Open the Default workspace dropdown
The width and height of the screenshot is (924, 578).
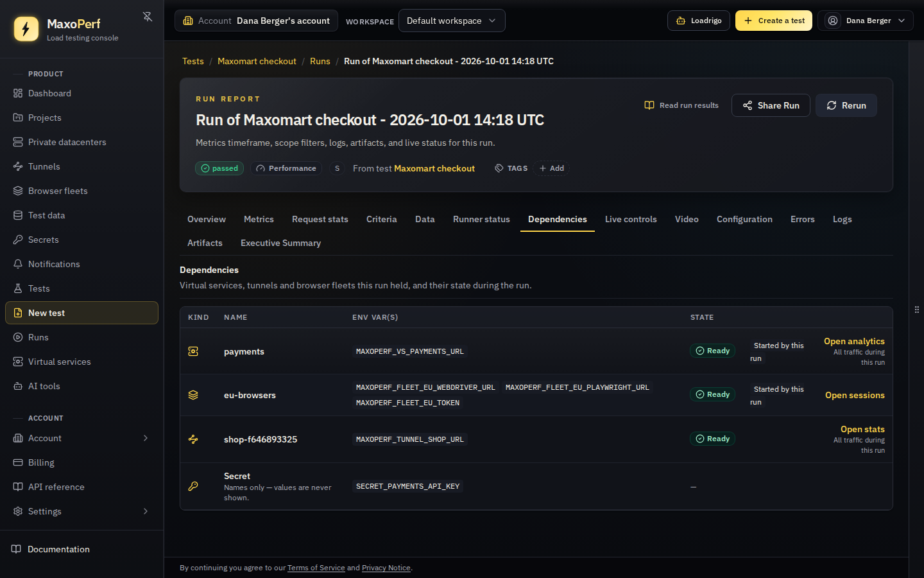click(x=452, y=21)
